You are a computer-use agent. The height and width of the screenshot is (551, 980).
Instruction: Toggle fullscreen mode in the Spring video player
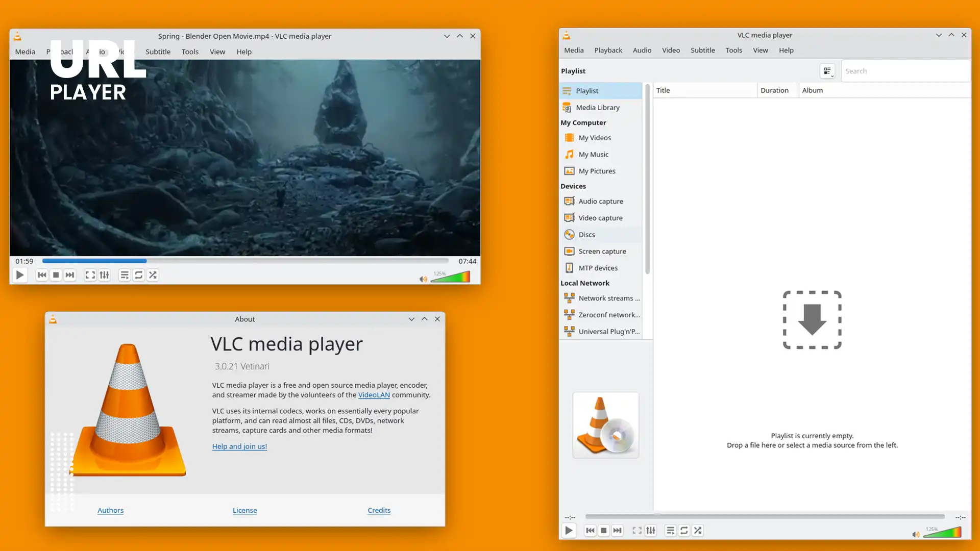[90, 275]
